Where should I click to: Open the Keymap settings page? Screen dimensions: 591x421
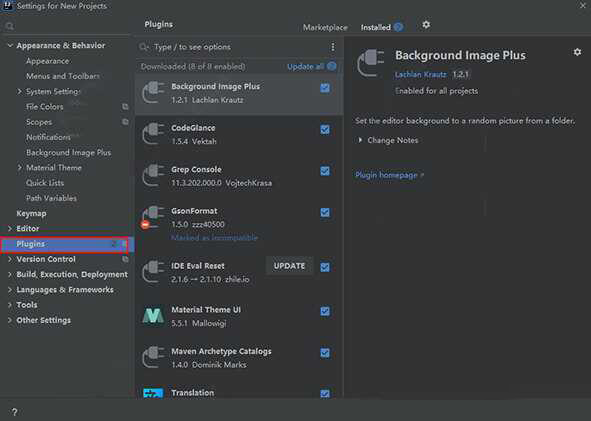tap(31, 213)
